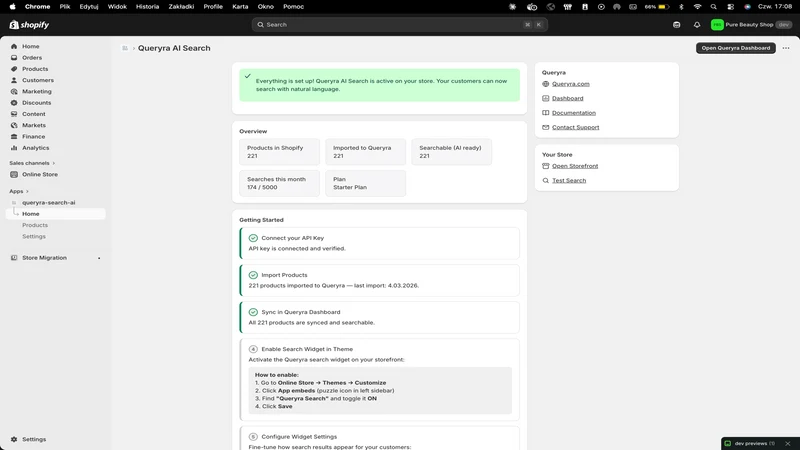
Task: Open the Zakładki menu
Action: pyautogui.click(x=181, y=7)
